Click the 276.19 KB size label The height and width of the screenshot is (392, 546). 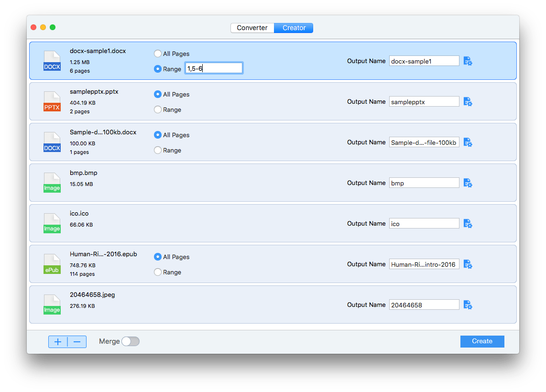click(82, 306)
